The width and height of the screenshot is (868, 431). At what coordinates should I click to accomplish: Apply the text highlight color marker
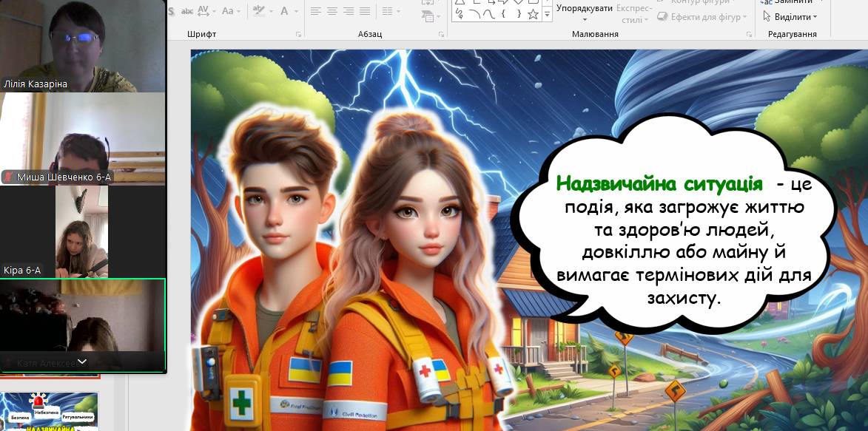(258, 10)
